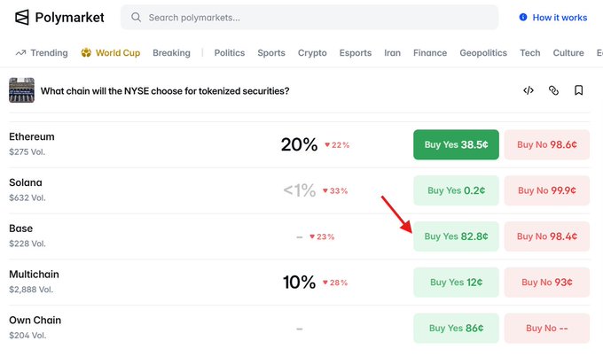Click the $228 Vol. text

pos(27,244)
